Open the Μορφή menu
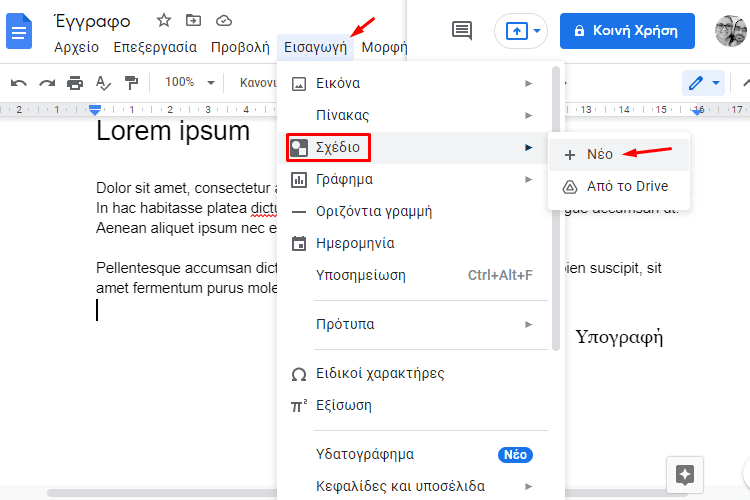This screenshot has height=500, width=750. [384, 47]
